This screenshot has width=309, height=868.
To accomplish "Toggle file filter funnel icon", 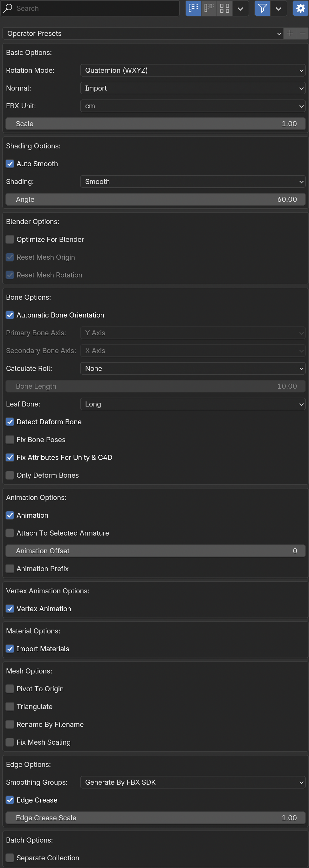I will click(x=263, y=8).
